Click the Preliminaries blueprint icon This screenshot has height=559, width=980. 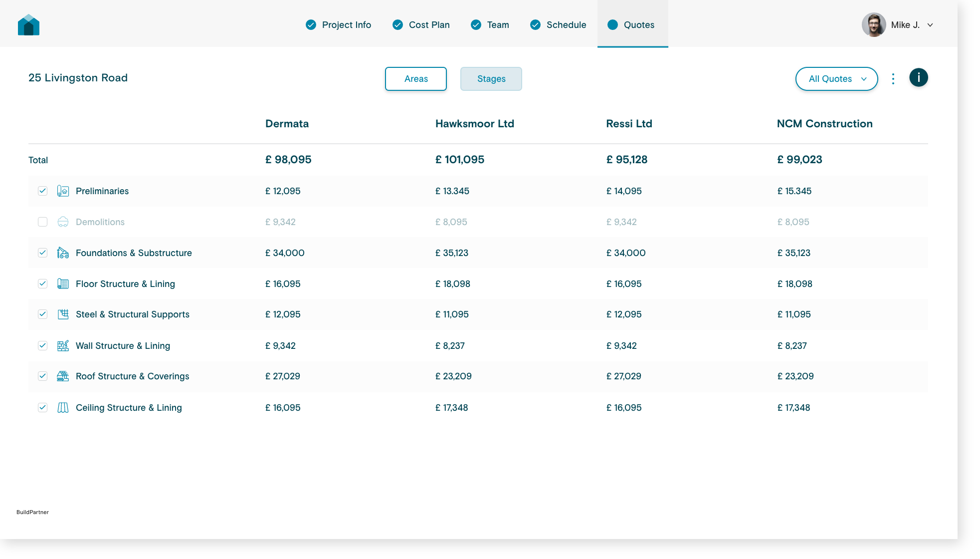coord(63,191)
